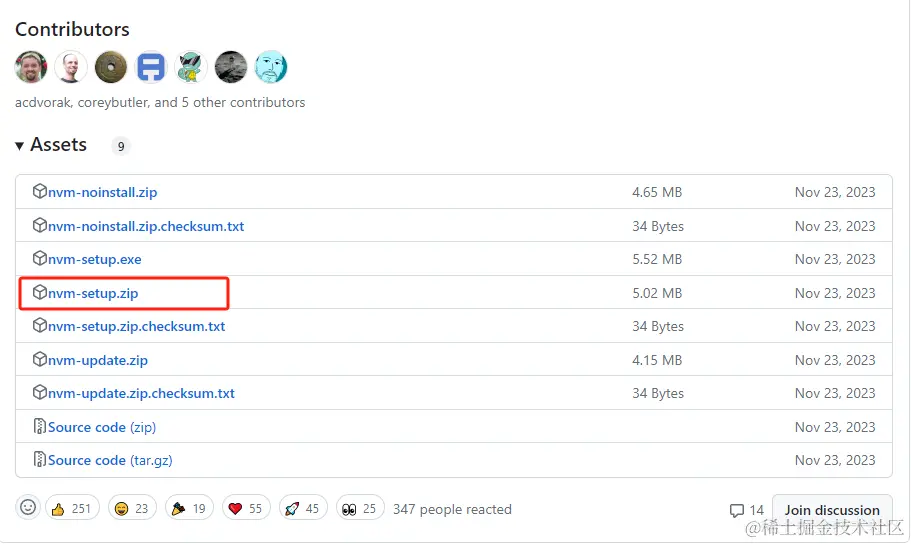The height and width of the screenshot is (544, 911).
Task: Click zip-file icon beside Source code (zip)
Action: [40, 426]
